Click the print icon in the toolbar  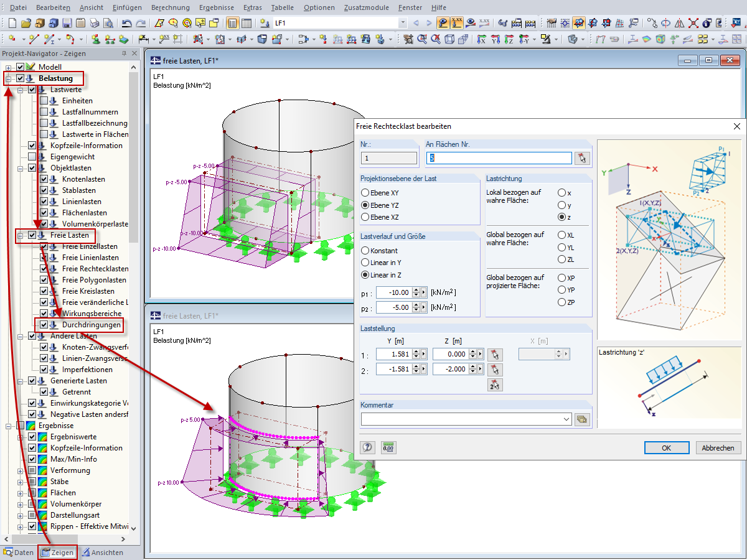pos(94,23)
